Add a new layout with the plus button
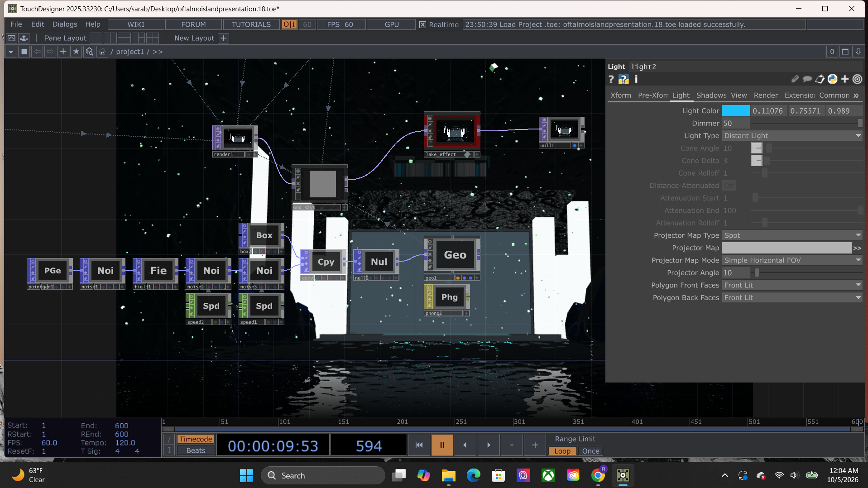This screenshot has width=868, height=488. 224,38
